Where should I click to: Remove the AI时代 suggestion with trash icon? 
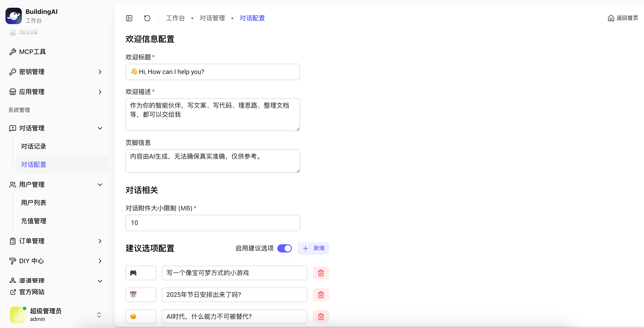tap(321, 316)
